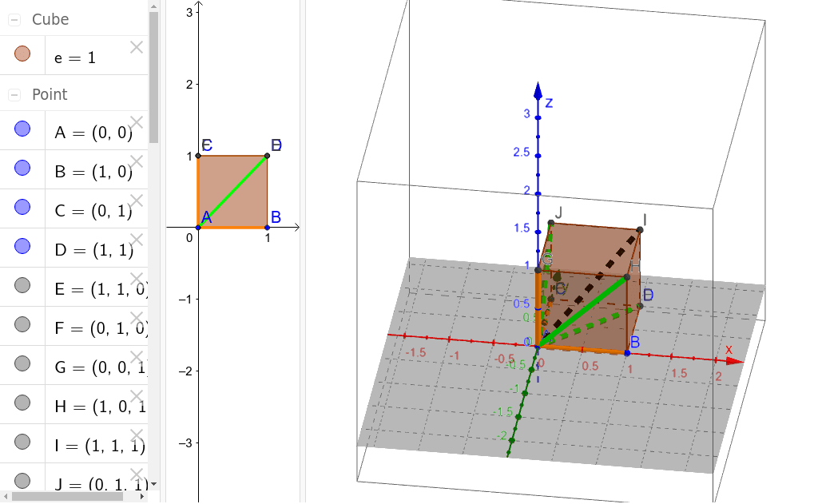The height and width of the screenshot is (504, 818).
Task: Toggle visibility circle of point H
Action: (x=22, y=403)
